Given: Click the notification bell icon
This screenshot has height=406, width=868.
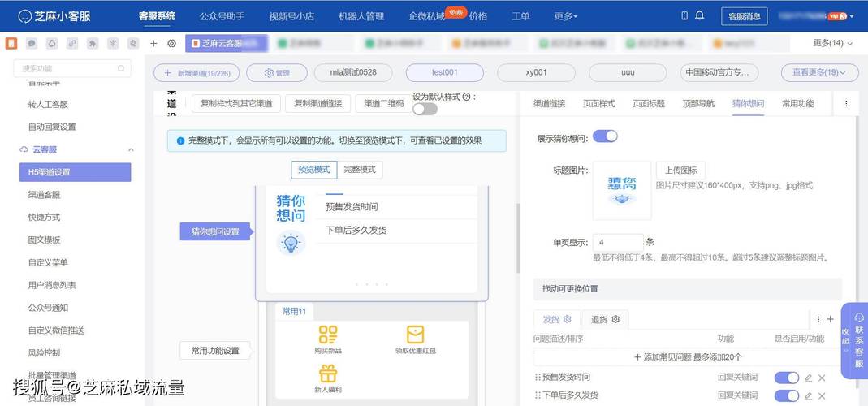Looking at the screenshot, I should click(x=700, y=15).
